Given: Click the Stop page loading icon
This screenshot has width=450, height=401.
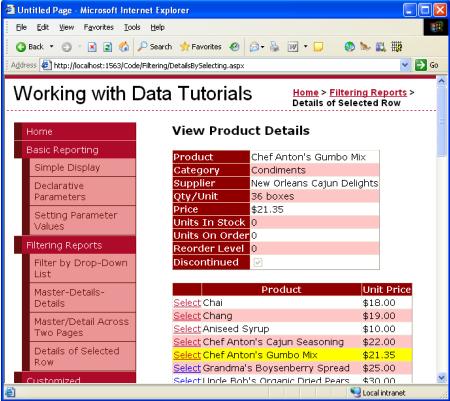Looking at the screenshot, I should [x=92, y=47].
